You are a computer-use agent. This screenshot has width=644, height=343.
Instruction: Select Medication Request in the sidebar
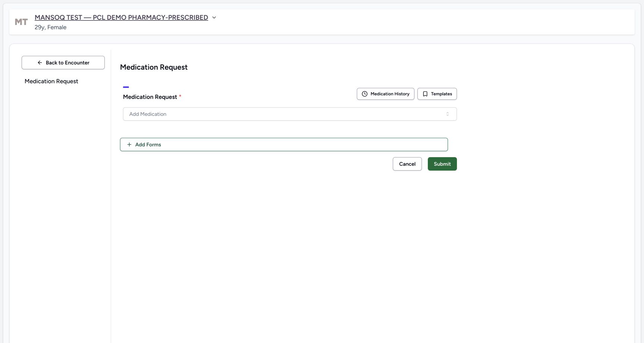point(51,81)
